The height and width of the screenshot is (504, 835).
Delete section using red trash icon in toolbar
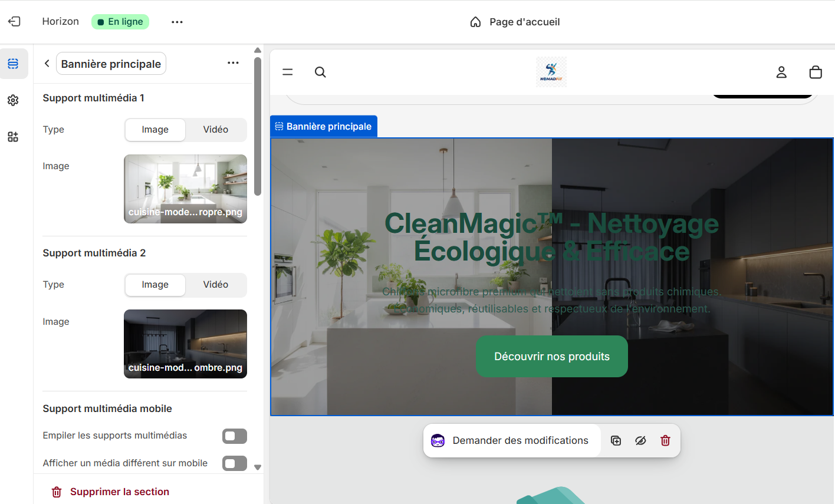pyautogui.click(x=665, y=440)
